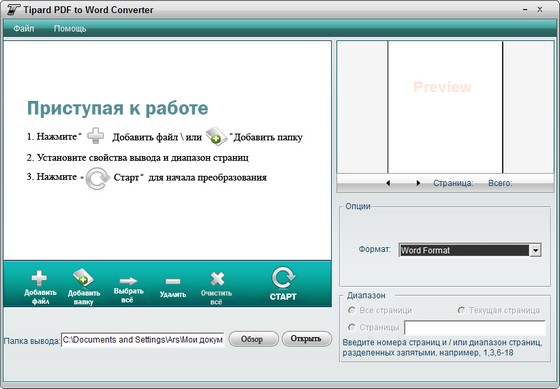This screenshot has height=389, width=560.
Task: Click the Добавить файл plus icon in toolbar
Action: [x=39, y=278]
